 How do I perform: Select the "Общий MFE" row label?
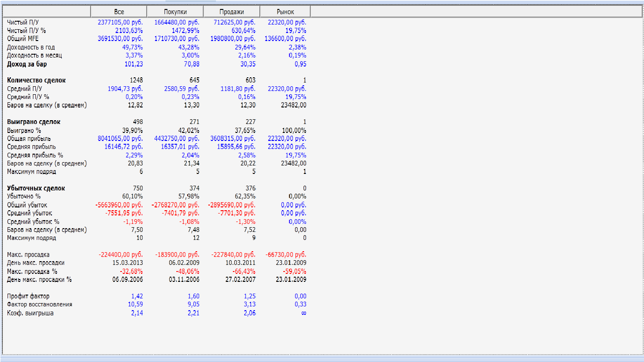(23, 39)
